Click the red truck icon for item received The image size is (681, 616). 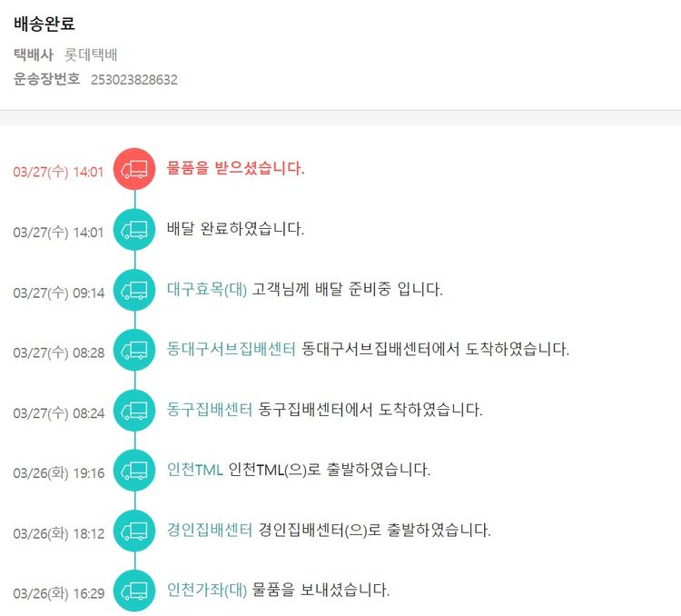(x=134, y=169)
